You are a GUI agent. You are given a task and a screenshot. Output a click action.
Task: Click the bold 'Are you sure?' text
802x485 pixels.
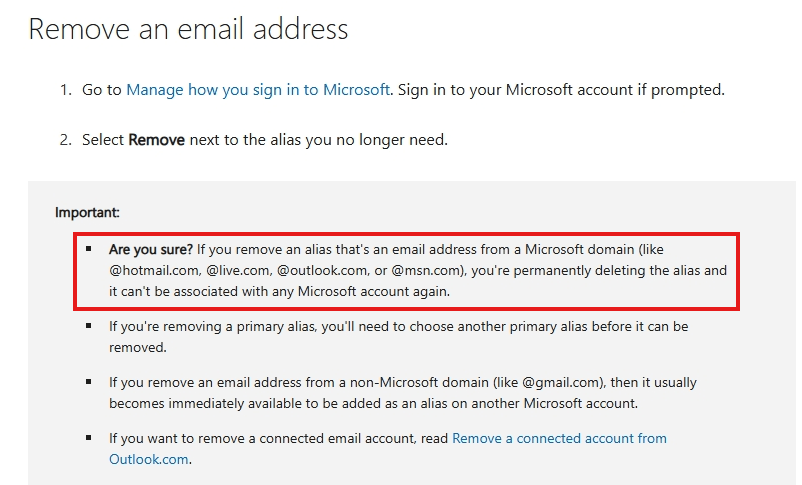tap(150, 249)
